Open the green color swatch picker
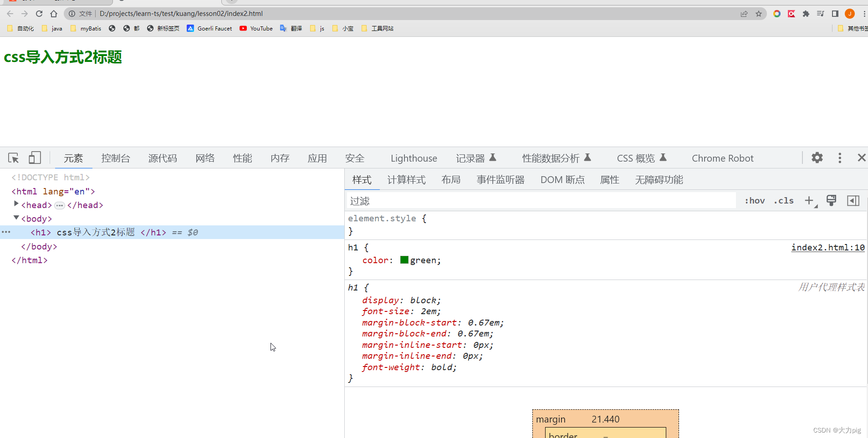Viewport: 868px width, 438px height. 404,260
